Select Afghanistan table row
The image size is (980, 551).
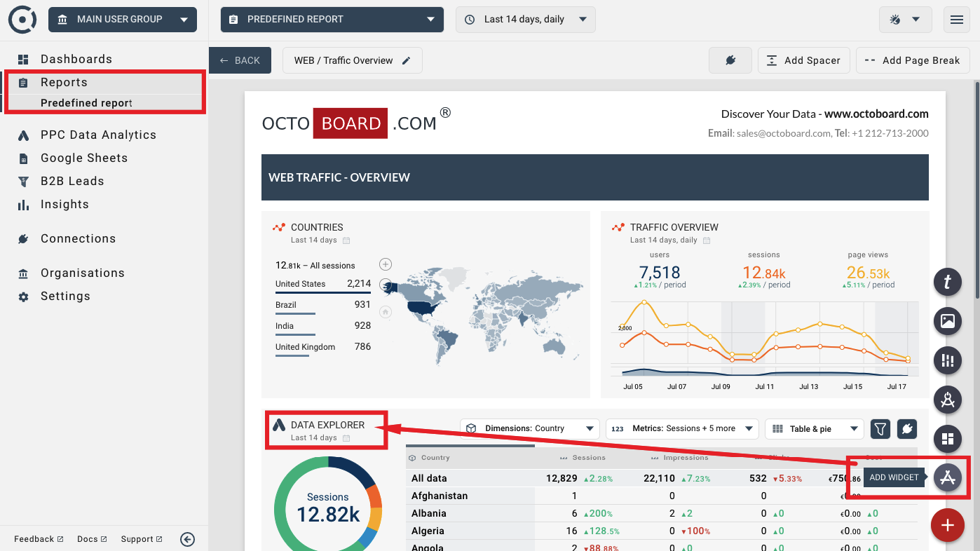661,496
